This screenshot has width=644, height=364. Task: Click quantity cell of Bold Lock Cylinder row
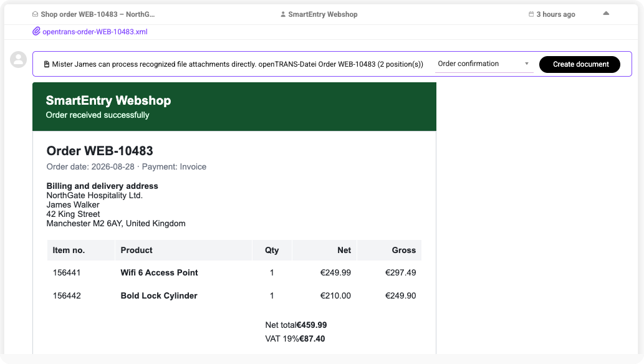(x=272, y=296)
